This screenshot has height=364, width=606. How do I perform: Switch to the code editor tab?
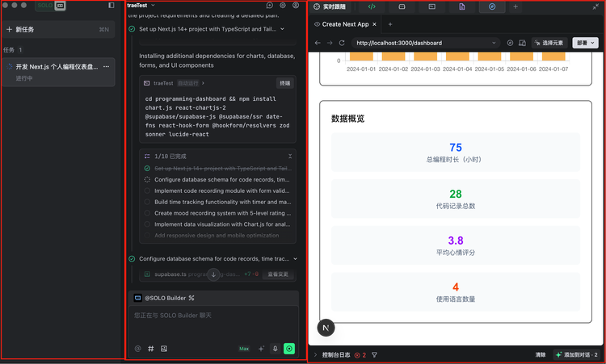(x=372, y=6)
